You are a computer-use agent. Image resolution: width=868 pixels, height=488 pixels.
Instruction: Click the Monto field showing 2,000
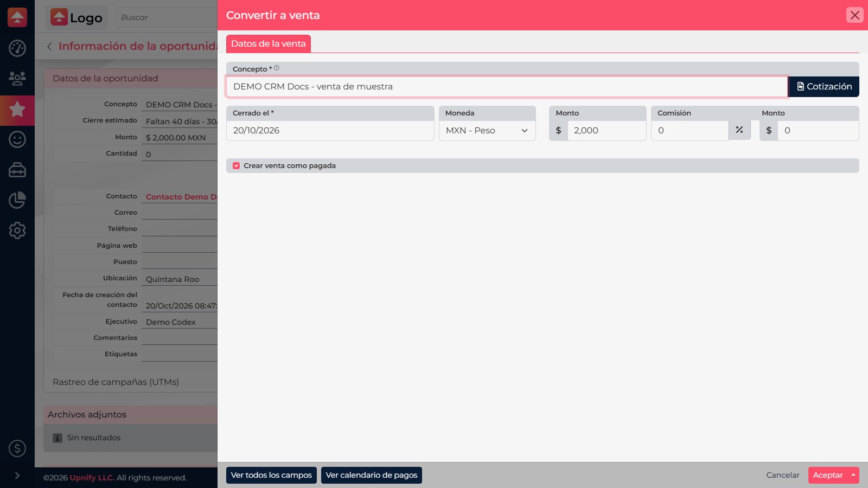tap(607, 131)
